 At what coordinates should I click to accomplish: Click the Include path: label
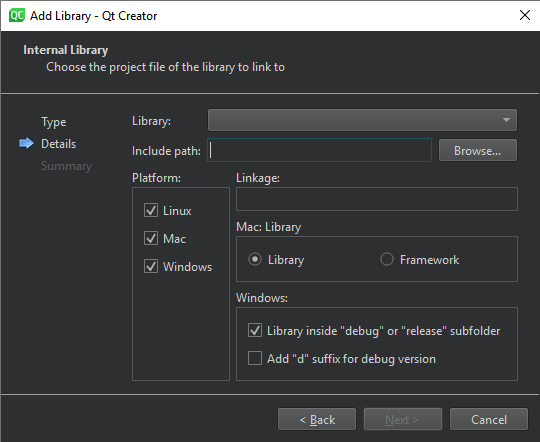(166, 151)
